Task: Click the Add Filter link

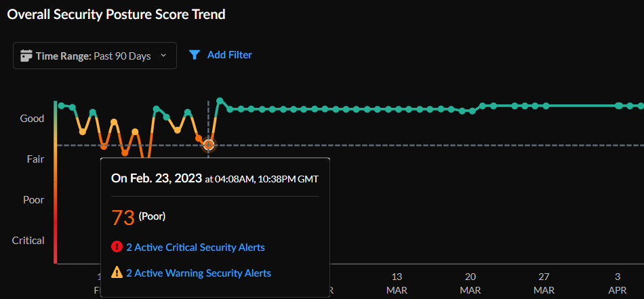Action: tap(229, 55)
